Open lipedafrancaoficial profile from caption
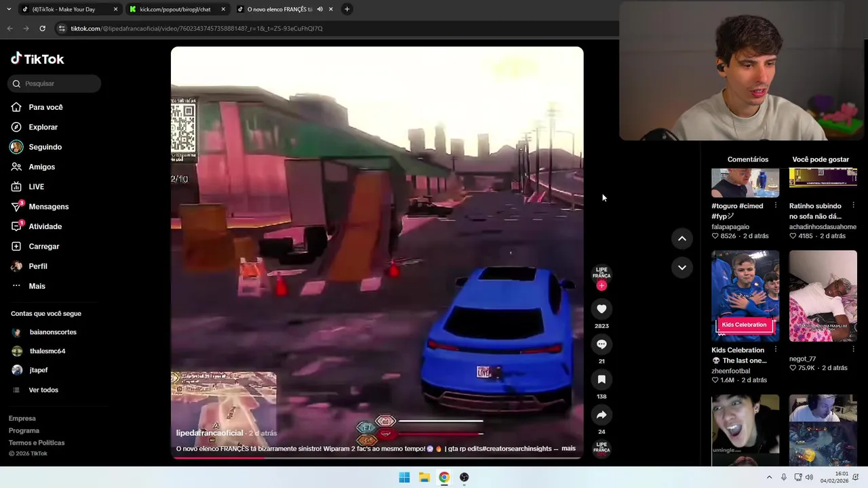Screen dimensions: 868x488 (210, 433)
